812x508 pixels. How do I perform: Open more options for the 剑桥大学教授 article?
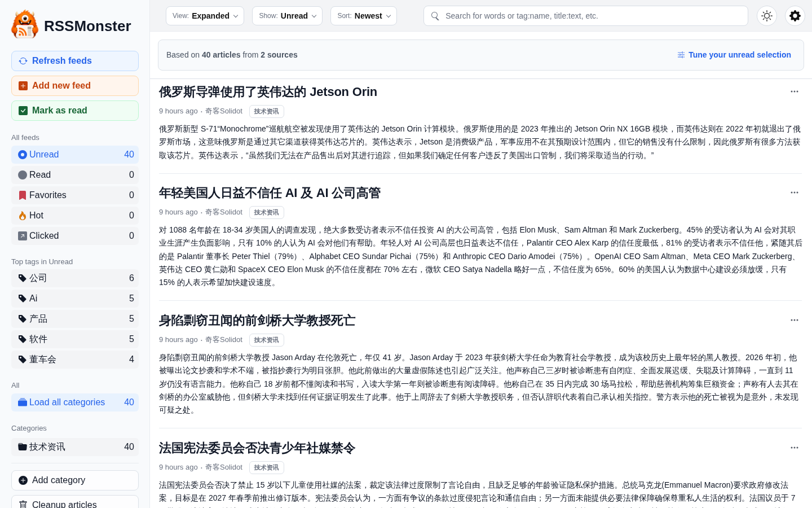[795, 320]
